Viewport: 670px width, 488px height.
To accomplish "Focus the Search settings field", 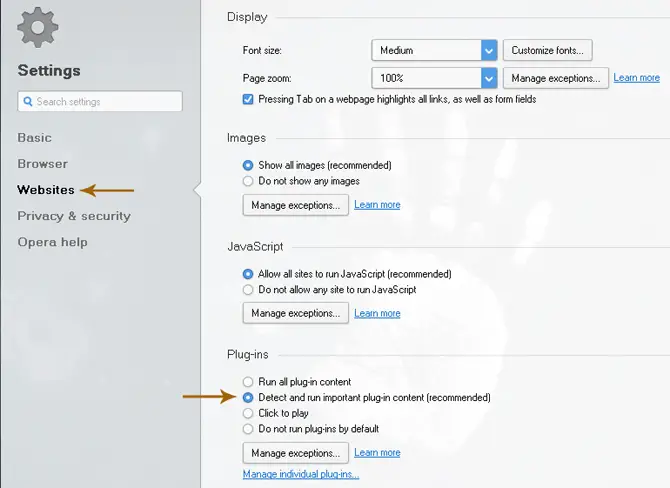I will (x=100, y=101).
